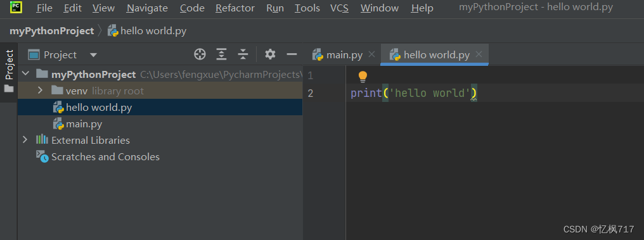644x240 pixels.
Task: Click myPythonProject in the breadcrumb bar
Action: pos(52,31)
